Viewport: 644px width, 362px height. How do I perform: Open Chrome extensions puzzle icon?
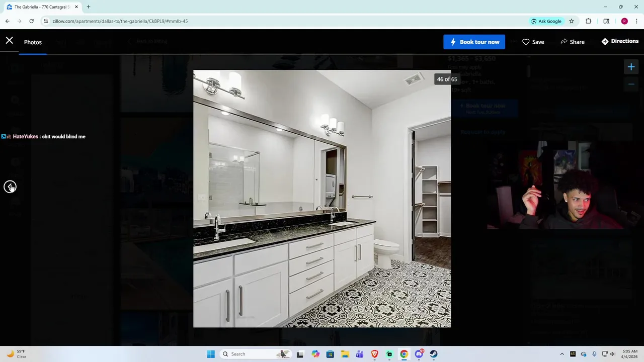point(589,21)
